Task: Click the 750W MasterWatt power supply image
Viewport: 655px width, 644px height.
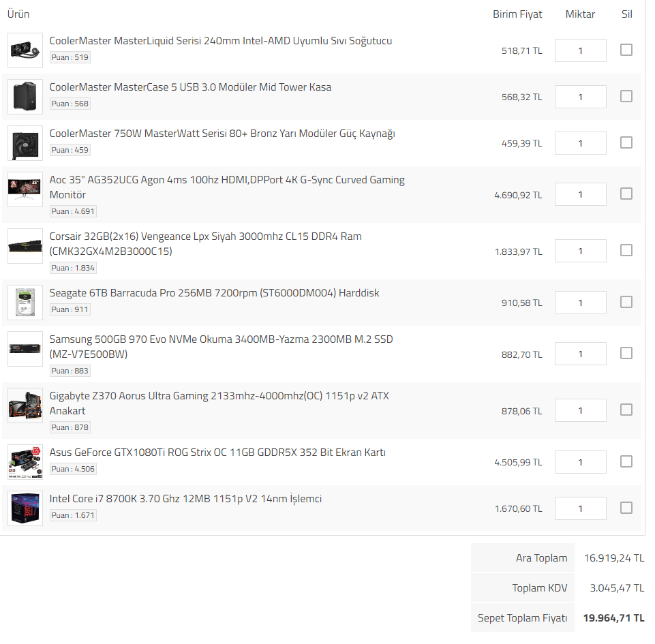Action: (25, 143)
